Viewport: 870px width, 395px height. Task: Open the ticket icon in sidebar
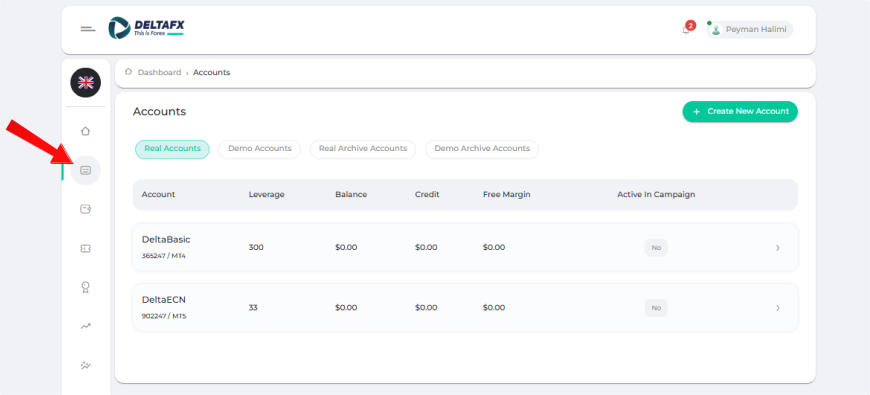coord(85,249)
